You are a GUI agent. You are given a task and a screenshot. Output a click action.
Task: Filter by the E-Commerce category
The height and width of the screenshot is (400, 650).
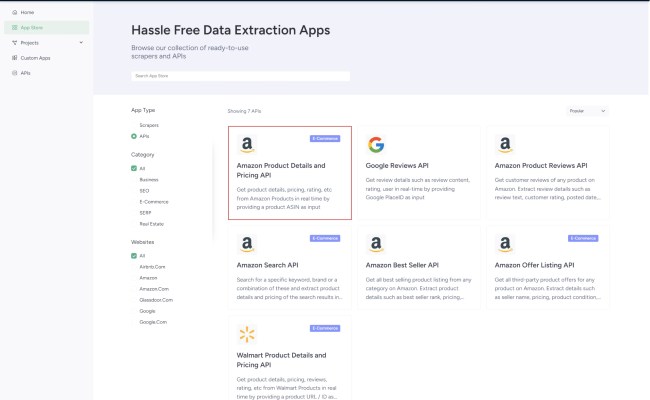[x=154, y=202]
